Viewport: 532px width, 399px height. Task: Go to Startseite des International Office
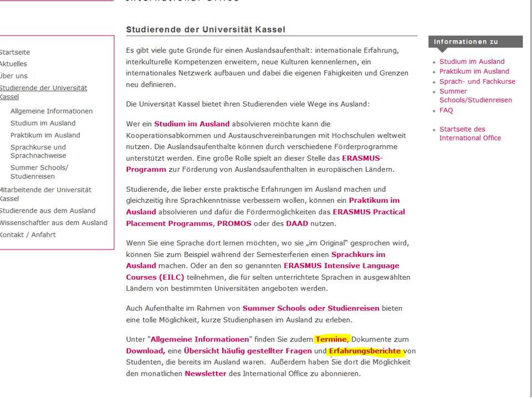[x=470, y=134]
